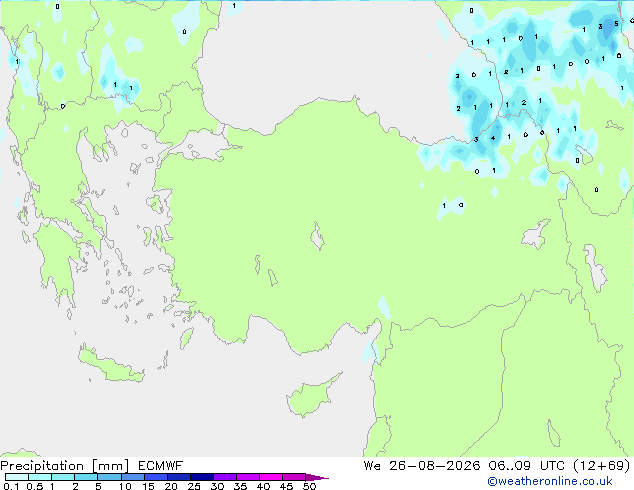Click the 35–40 mm violet swatch

click(x=248, y=477)
